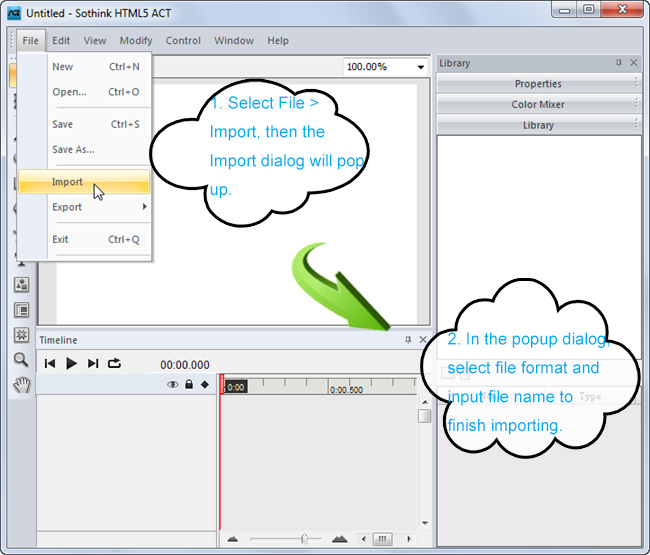Open the View menu
Image resolution: width=650 pixels, height=555 pixels.
click(95, 41)
